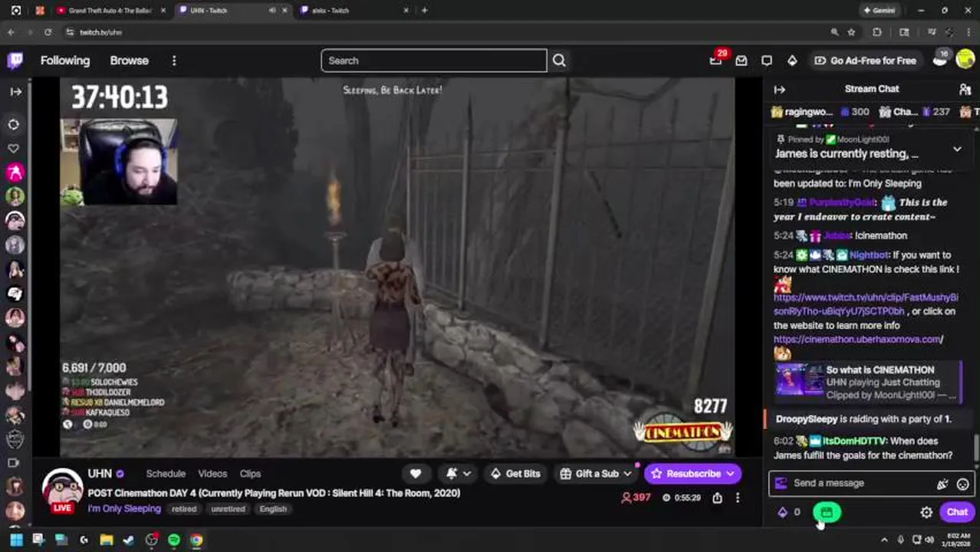Go to the Browse page

tap(129, 61)
